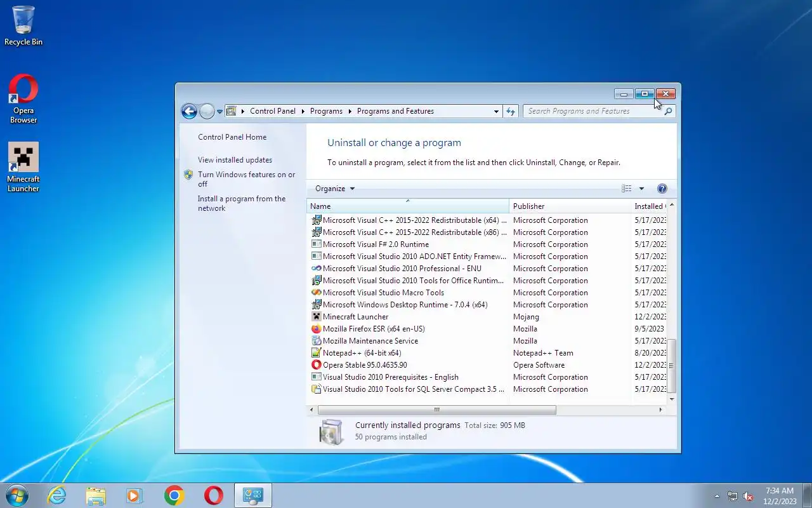This screenshot has width=812, height=508.
Task: Select Visual Studio 2010 Prerequisites - English
Action: 487,377
